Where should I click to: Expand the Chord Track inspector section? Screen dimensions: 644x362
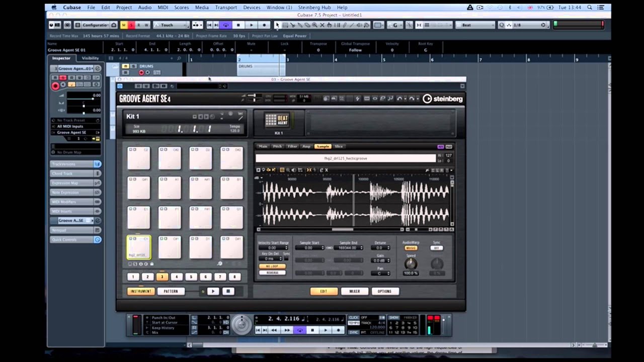(x=75, y=173)
